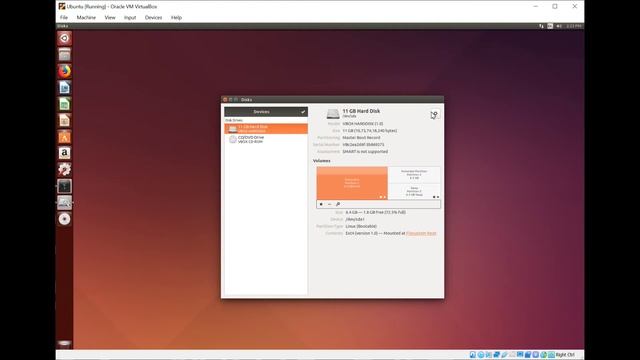Click the clock in the Ubuntu top panel
This screenshot has height=360, width=640.
pos(574,26)
